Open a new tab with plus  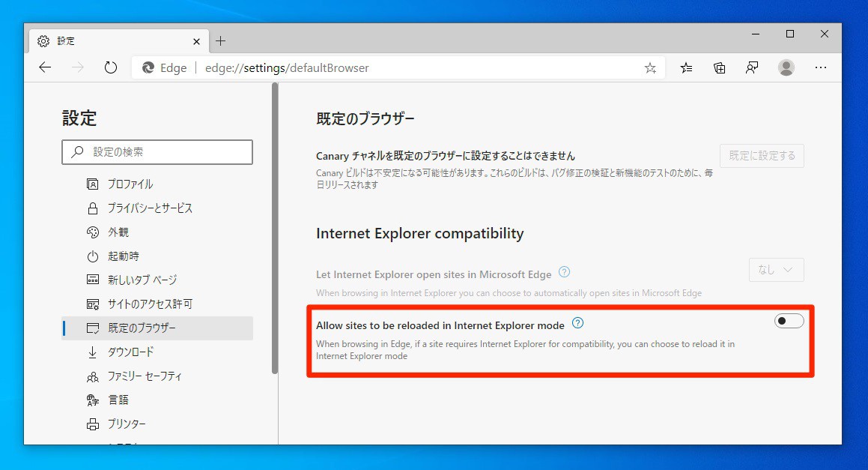(220, 41)
